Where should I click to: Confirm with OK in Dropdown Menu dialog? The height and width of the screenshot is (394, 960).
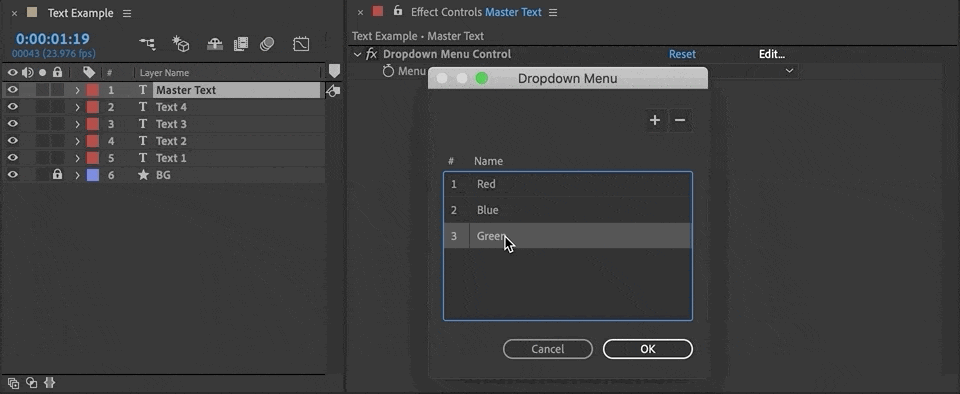pyautogui.click(x=648, y=349)
